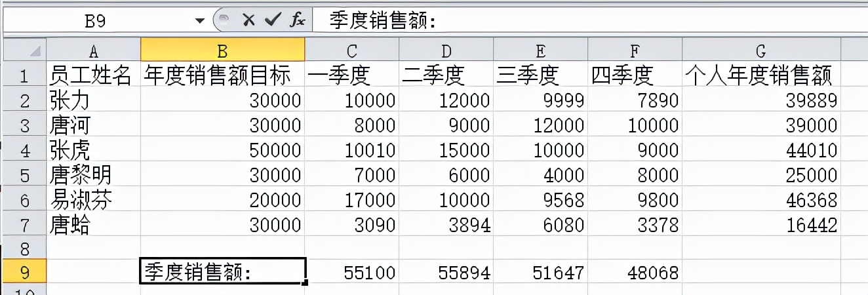
Task: Click 易淑芬's target cell 20000
Action: (222, 199)
